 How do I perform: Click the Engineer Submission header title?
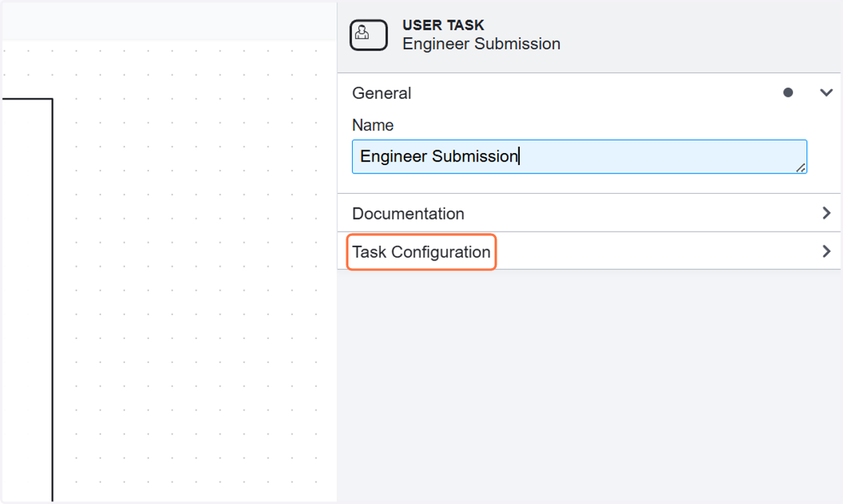coord(481,44)
